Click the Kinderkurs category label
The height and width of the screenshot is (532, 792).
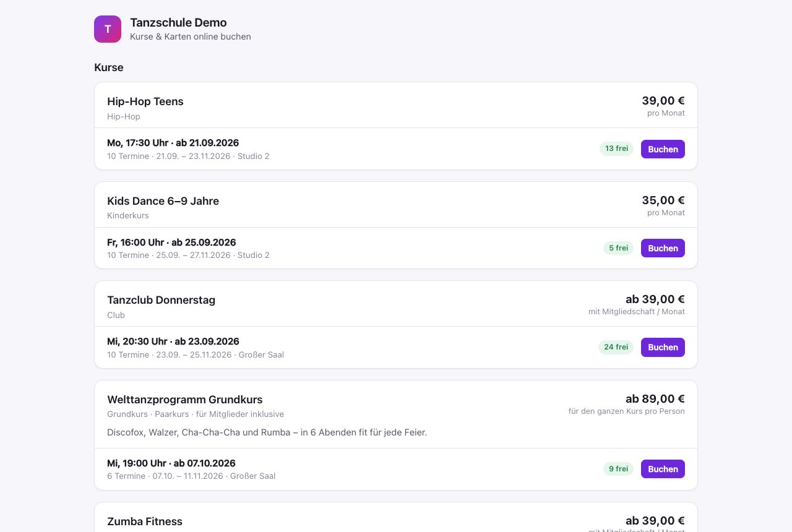(x=128, y=216)
